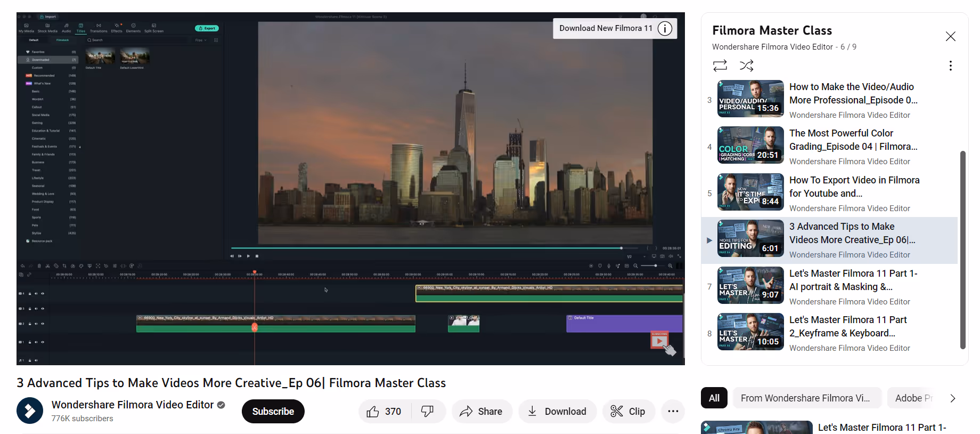The width and height of the screenshot is (980, 434).
Task: Select the Cinematic titles category
Action: click(x=48, y=139)
